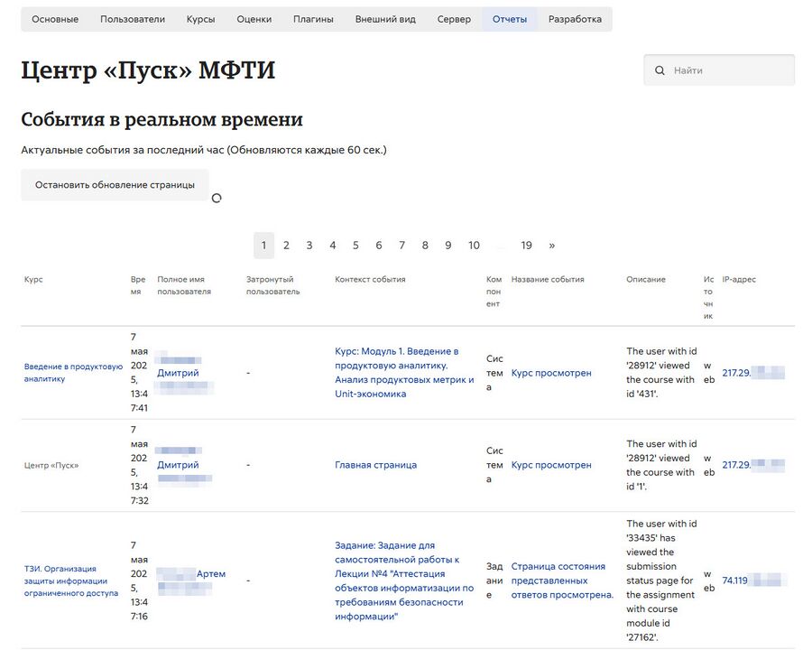The height and width of the screenshot is (650, 812).
Task: Click description mentioning module id '27162'
Action: pos(661,580)
